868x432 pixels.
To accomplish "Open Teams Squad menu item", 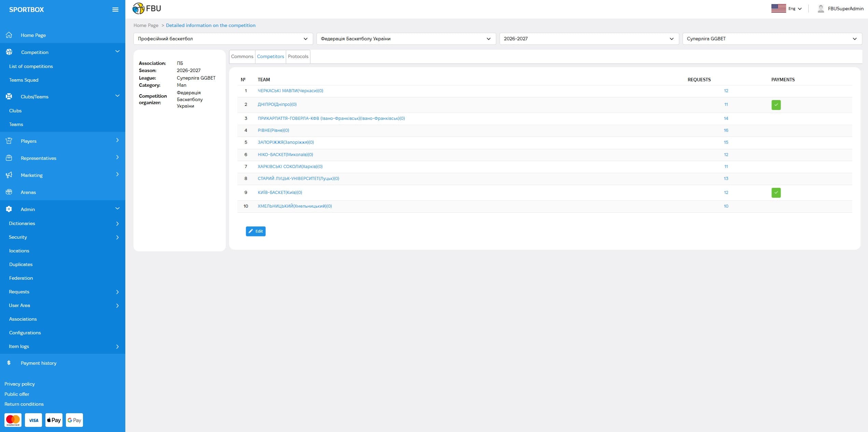I will pyautogui.click(x=24, y=80).
